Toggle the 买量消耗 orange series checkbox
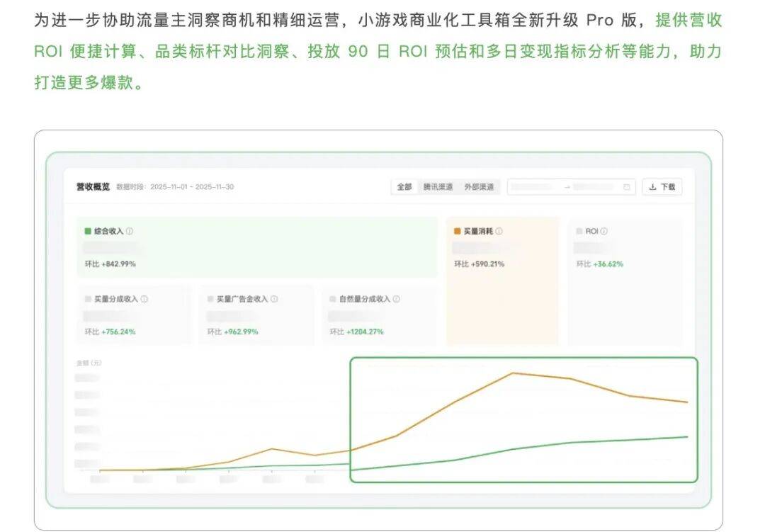The image size is (765, 532). (x=458, y=231)
